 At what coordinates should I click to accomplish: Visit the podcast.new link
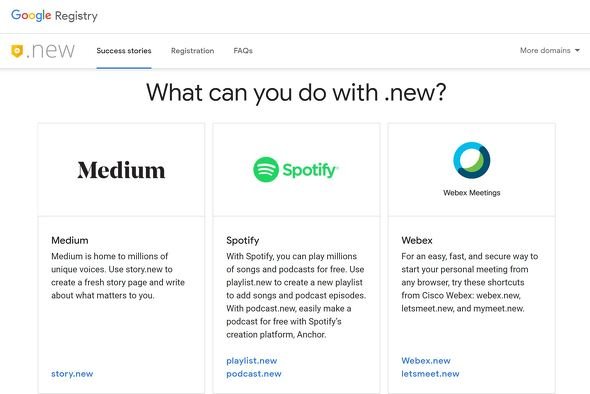pyautogui.click(x=254, y=374)
